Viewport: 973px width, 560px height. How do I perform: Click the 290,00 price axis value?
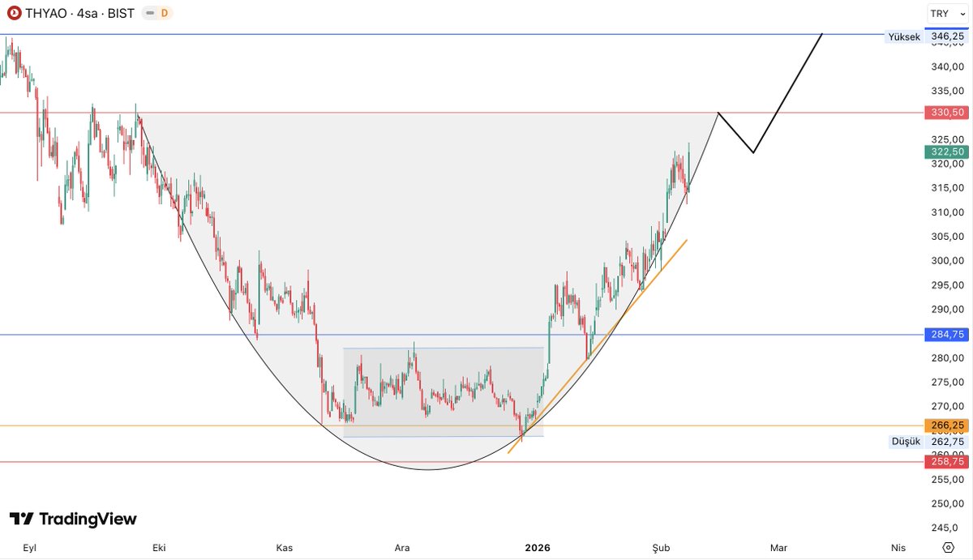click(x=947, y=310)
